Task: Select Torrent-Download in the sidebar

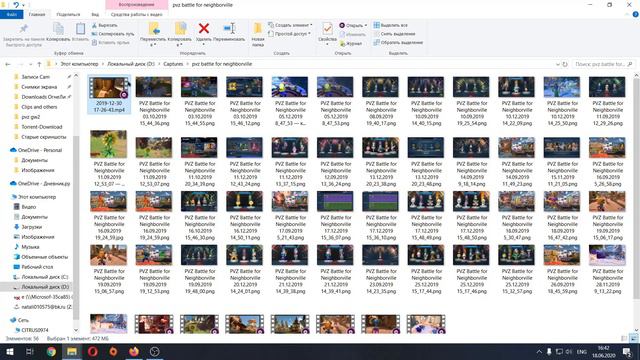Action: (x=42, y=127)
